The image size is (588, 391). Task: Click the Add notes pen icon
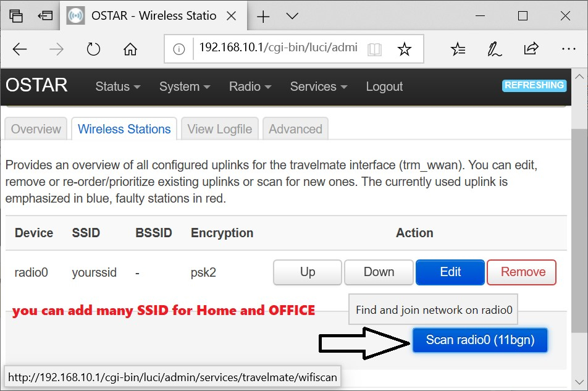[494, 49]
